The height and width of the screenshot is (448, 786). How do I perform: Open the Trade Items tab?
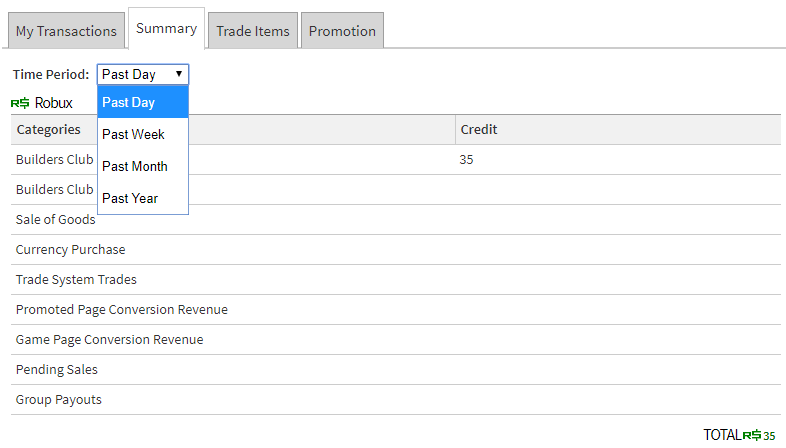253,31
